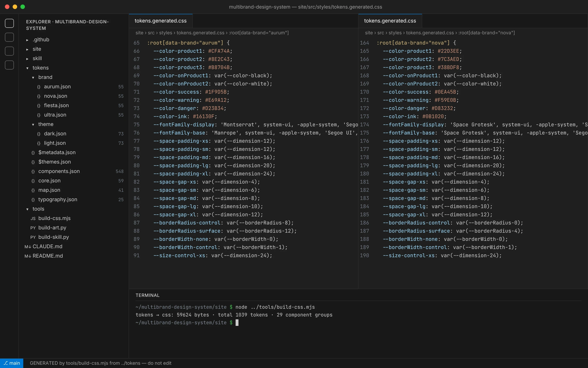This screenshot has height=368, width=588.
Task: Click the JSON icon beside dark.json
Action: 39,134
